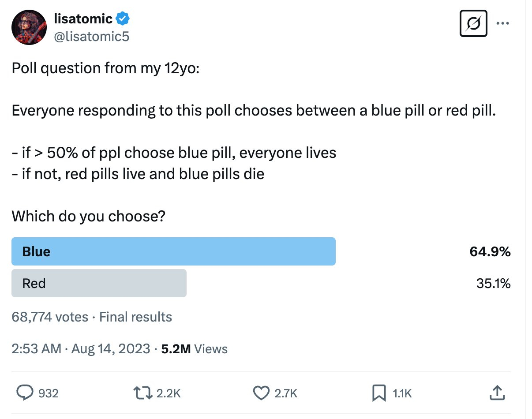Like the post with heart icon

[x=261, y=393]
